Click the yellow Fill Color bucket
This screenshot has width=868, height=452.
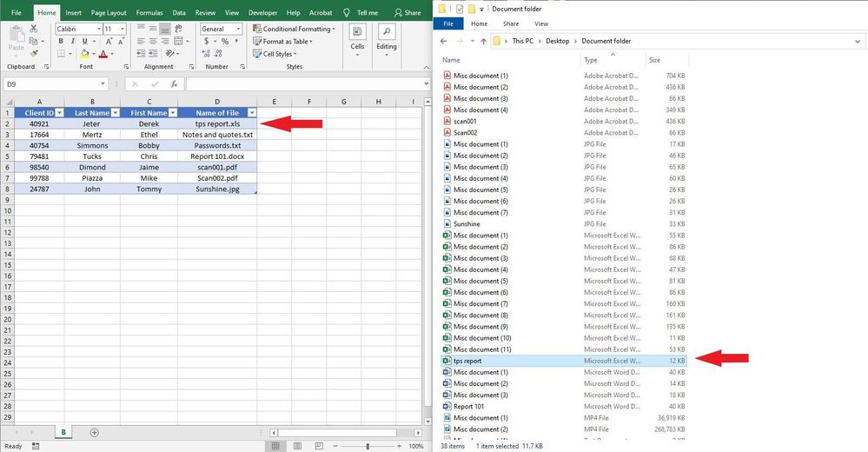click(84, 54)
